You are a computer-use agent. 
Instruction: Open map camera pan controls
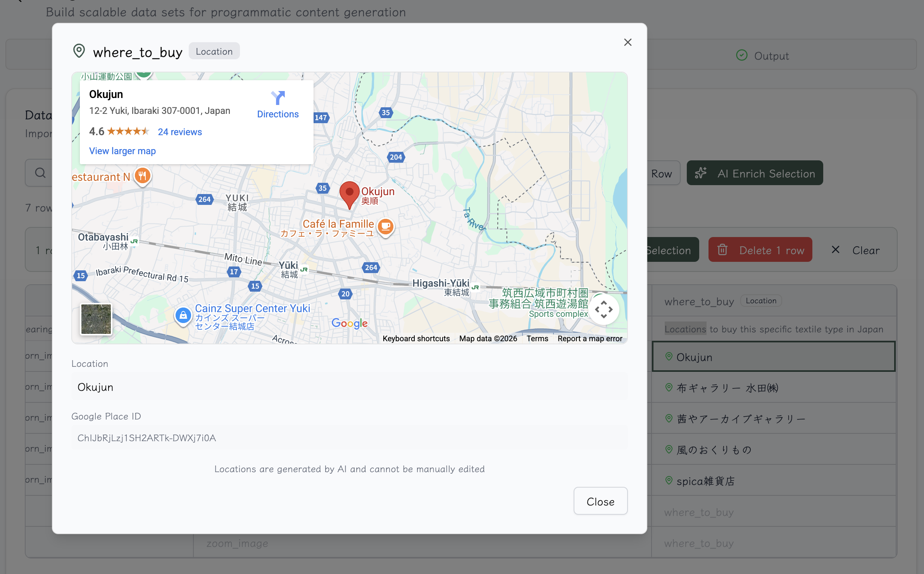pos(603,309)
